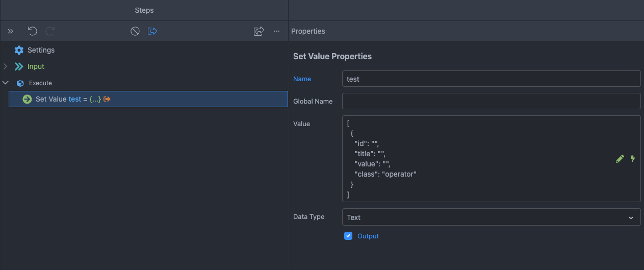Click the blue output toggle toolbar icon
The width and height of the screenshot is (644, 270).
coord(152,31)
